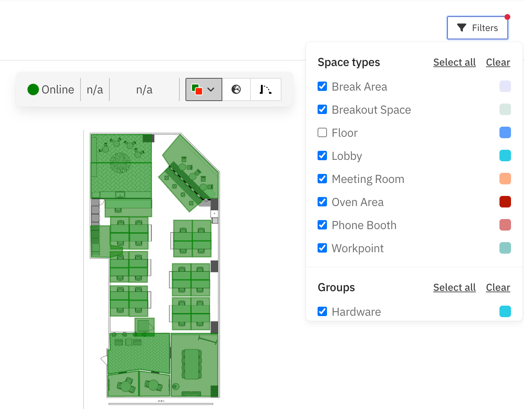Click the globe icon in toolbar
This screenshot has width=524, height=420.
coord(236,89)
